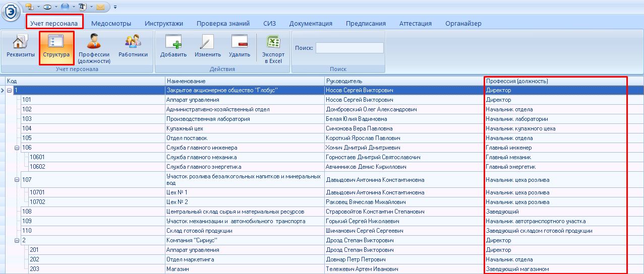The image size is (644, 274).
Task: Click the envelope icon in quick toolbar
Action: pos(100,7)
